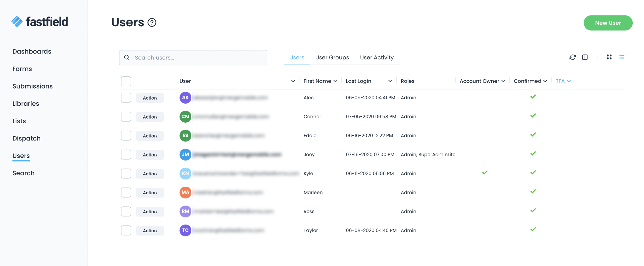
Task: Open the User Activity tab
Action: (377, 57)
